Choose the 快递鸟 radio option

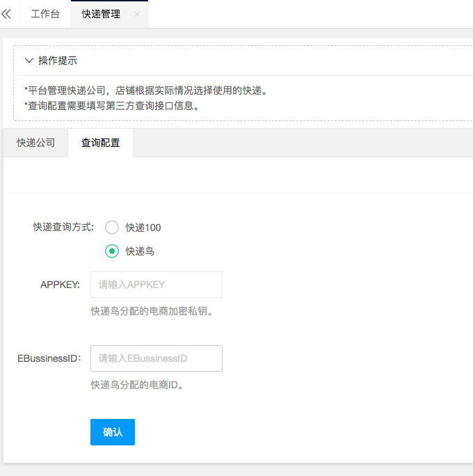click(x=112, y=251)
